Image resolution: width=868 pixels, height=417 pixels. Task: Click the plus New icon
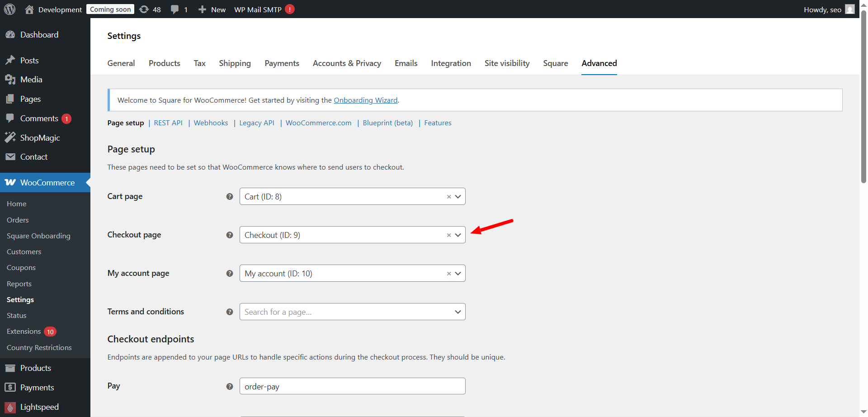[x=202, y=9]
